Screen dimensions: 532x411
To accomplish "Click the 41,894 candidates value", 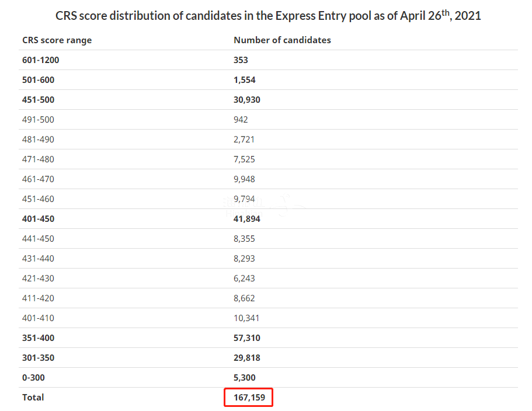I will (x=246, y=219).
